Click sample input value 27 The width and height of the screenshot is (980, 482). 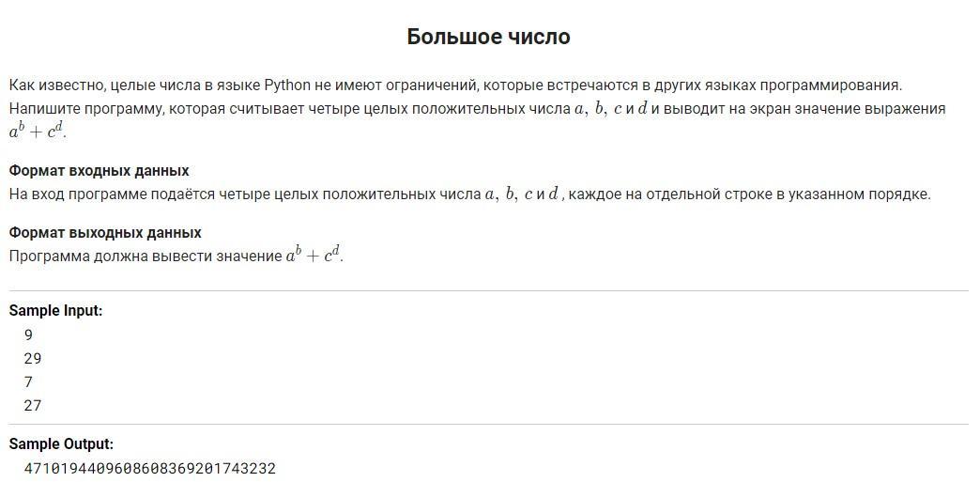point(33,405)
